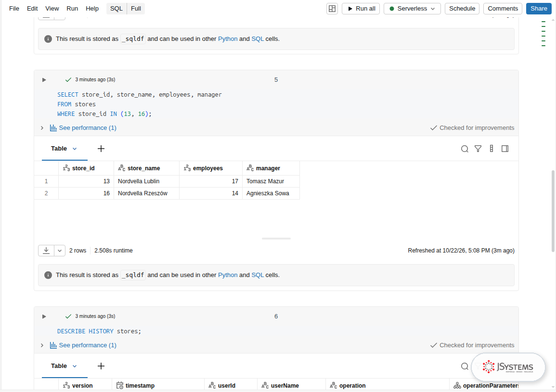
Task: Open the Serverless compute dropdown
Action: pos(412,9)
